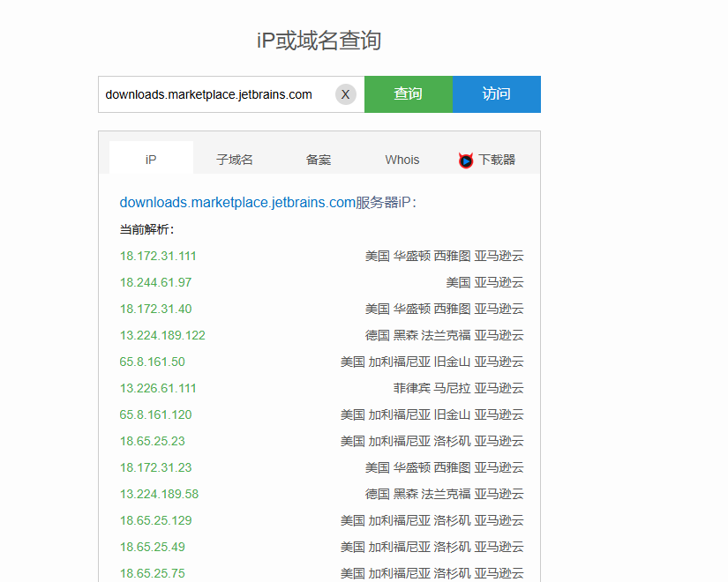Click location text beside 18.172.31.23
The image size is (728, 582).
[x=445, y=468]
